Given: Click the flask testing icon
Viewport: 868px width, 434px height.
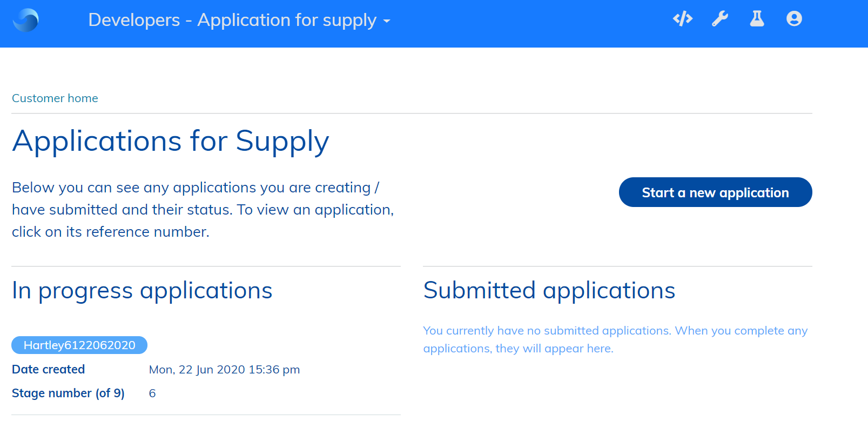Looking at the screenshot, I should [x=757, y=19].
